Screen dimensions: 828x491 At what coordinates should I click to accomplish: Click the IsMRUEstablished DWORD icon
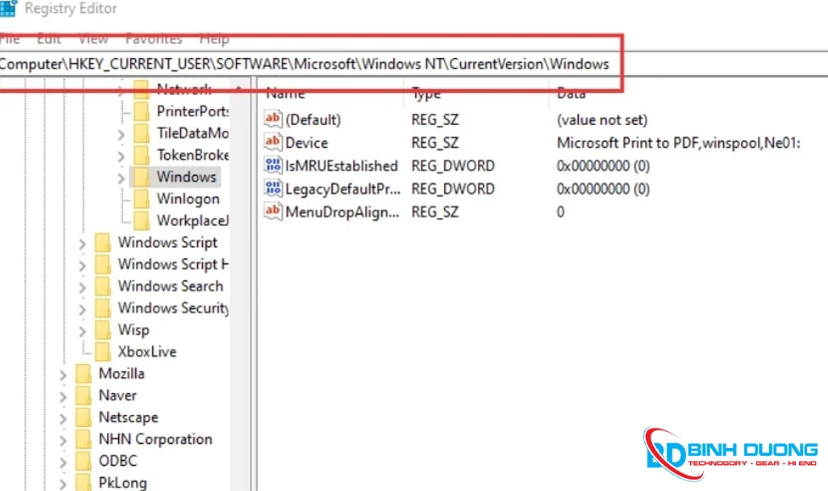coord(273,165)
